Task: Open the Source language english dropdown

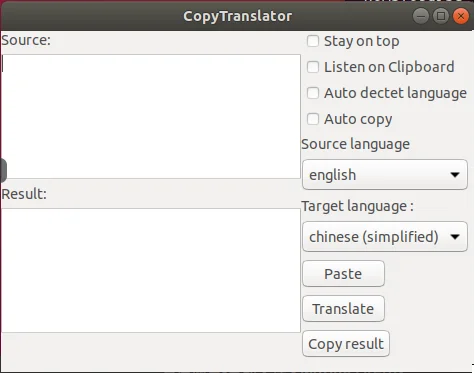Action: point(385,175)
